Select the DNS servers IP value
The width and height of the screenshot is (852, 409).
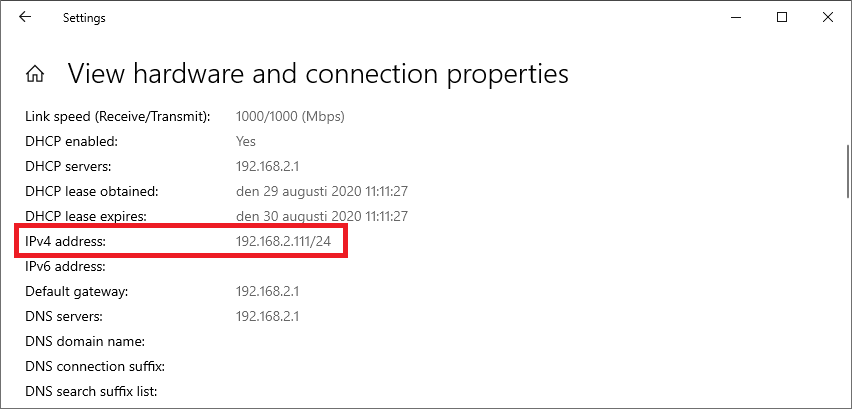tap(268, 317)
